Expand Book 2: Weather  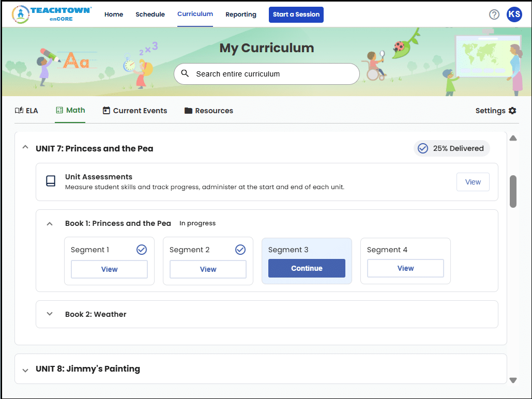click(50, 314)
